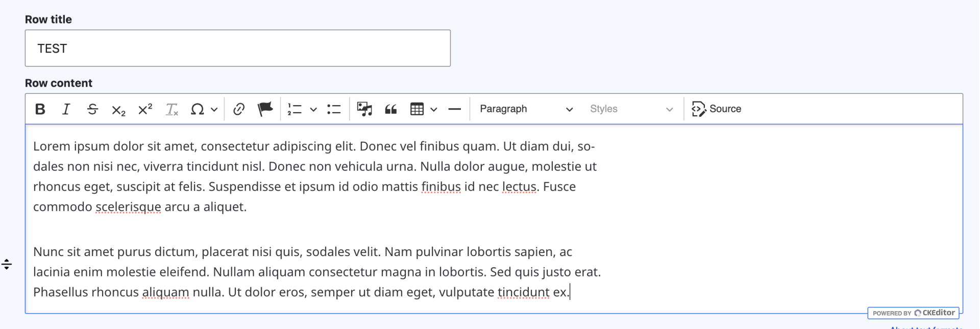Click the flag anchor icon
Viewport: 980px width, 329px height.
tap(265, 109)
